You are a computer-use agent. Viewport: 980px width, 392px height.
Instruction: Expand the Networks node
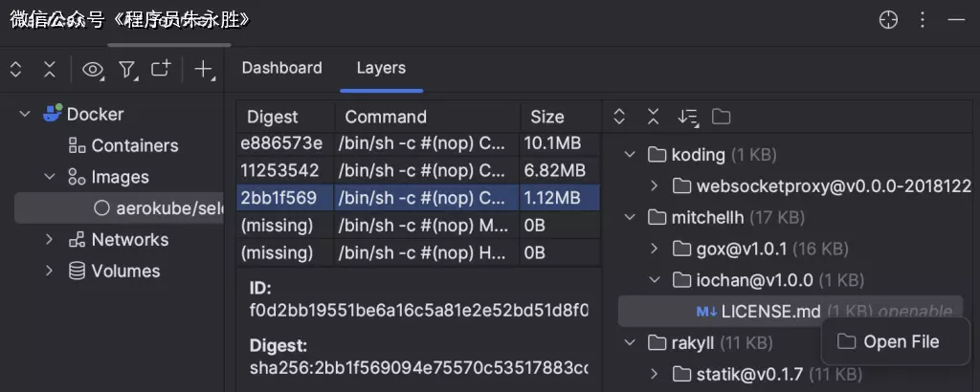pyautogui.click(x=50, y=239)
